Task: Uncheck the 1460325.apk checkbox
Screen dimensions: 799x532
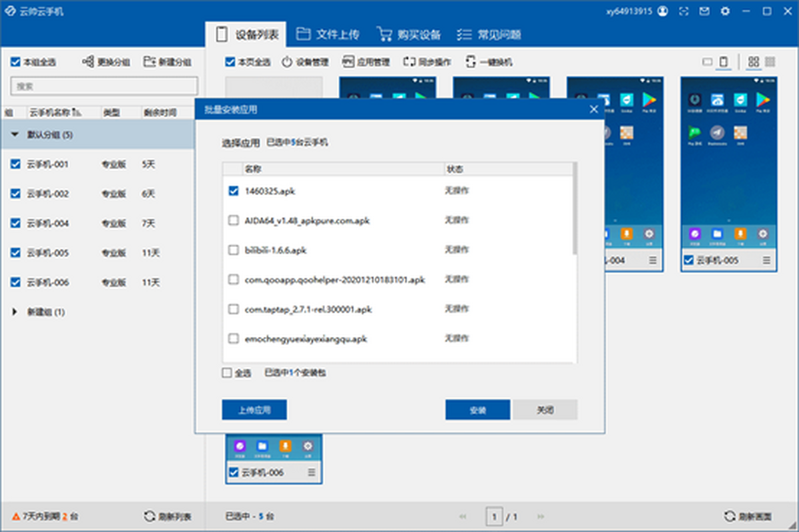Action: coord(234,191)
